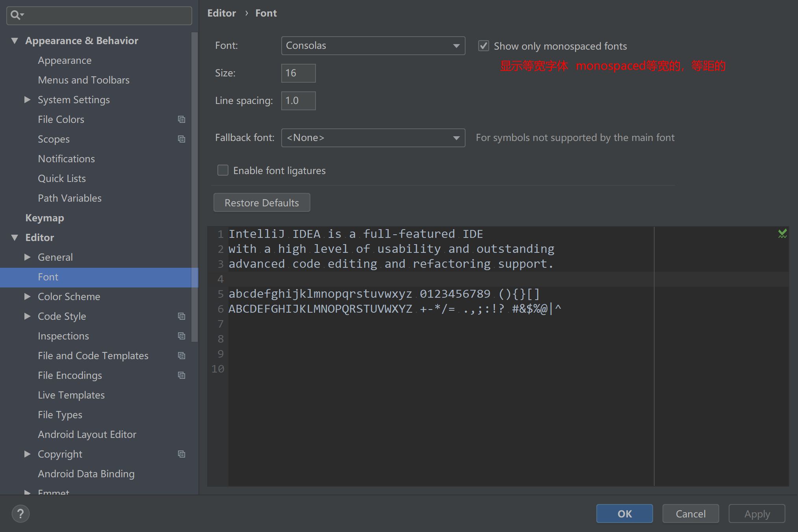Screen dimensions: 798x532
Task: Click into the font Size field
Action: coord(298,73)
